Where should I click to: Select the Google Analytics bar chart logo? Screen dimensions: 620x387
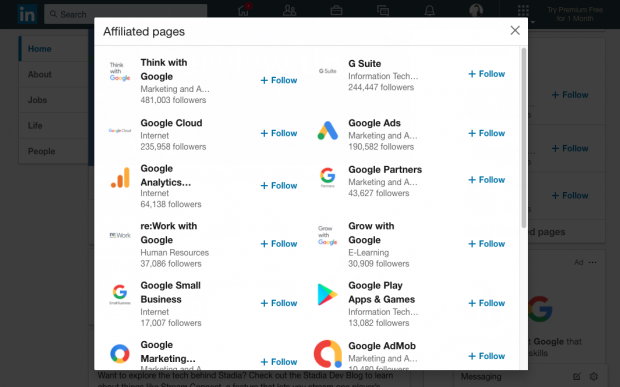(120, 177)
